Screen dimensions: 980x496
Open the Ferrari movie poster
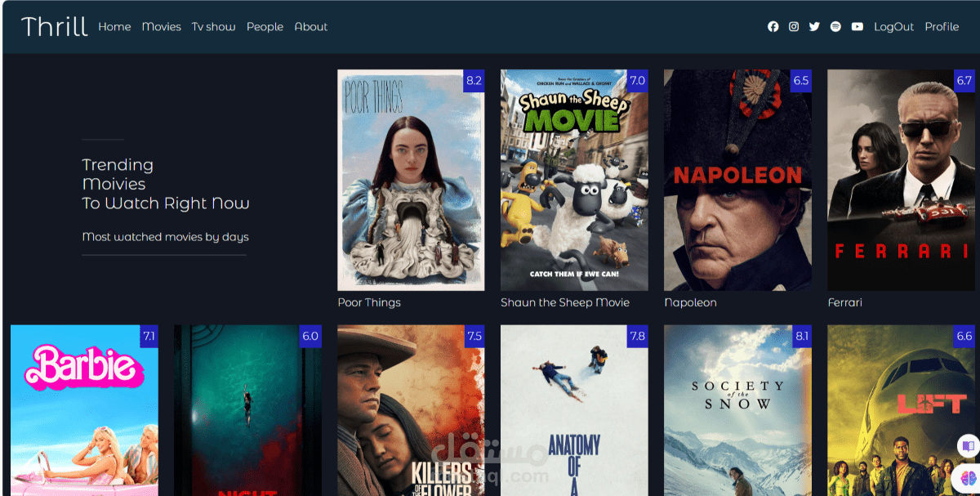click(x=901, y=180)
